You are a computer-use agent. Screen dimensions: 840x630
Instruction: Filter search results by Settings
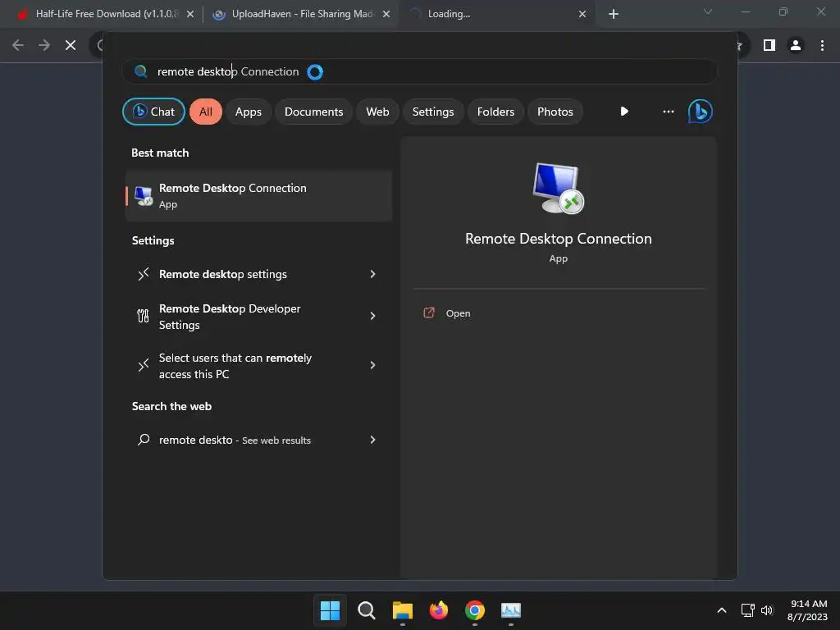point(433,112)
